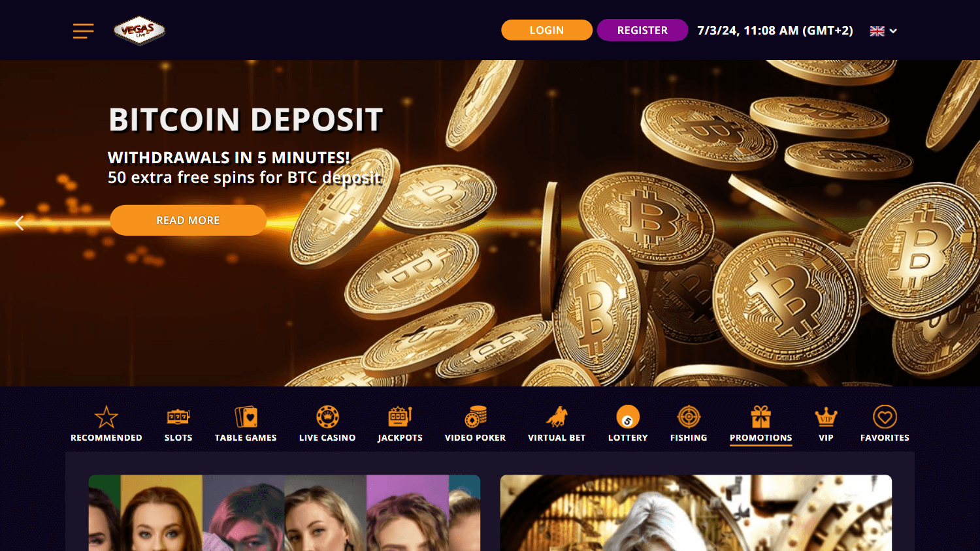Image resolution: width=980 pixels, height=551 pixels.
Task: Click the Vegas Live logo
Action: tap(139, 31)
